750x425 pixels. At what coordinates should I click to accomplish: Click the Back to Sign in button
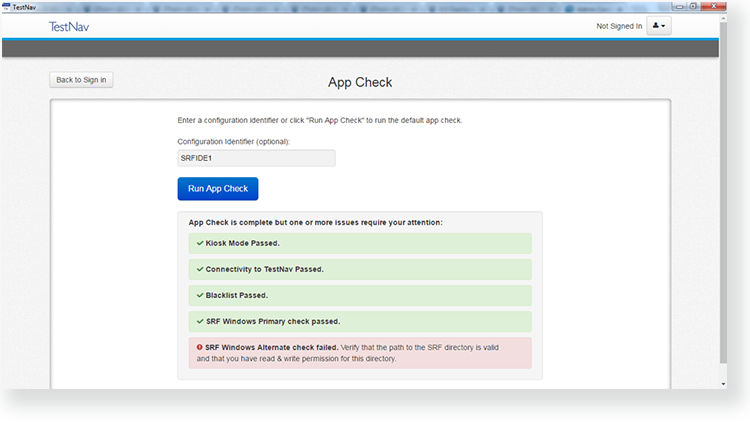[x=81, y=80]
